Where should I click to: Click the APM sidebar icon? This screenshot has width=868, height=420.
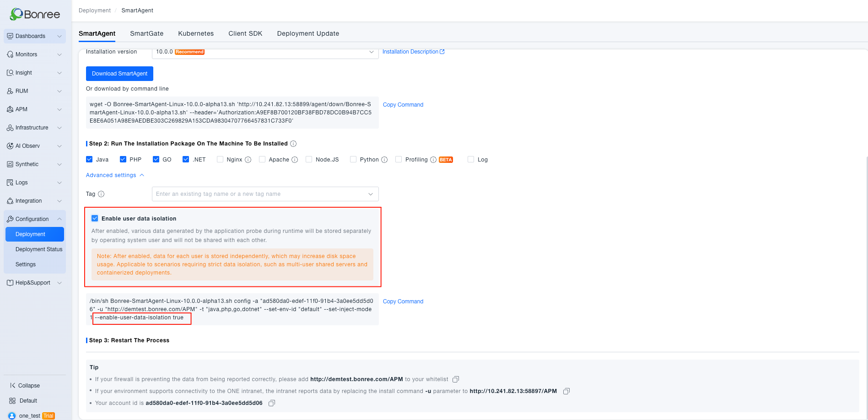(10, 109)
